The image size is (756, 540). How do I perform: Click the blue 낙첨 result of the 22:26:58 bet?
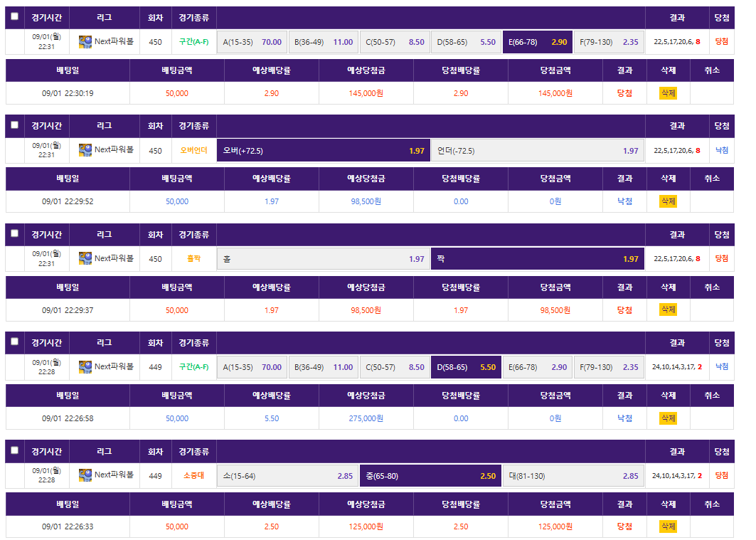pos(624,418)
